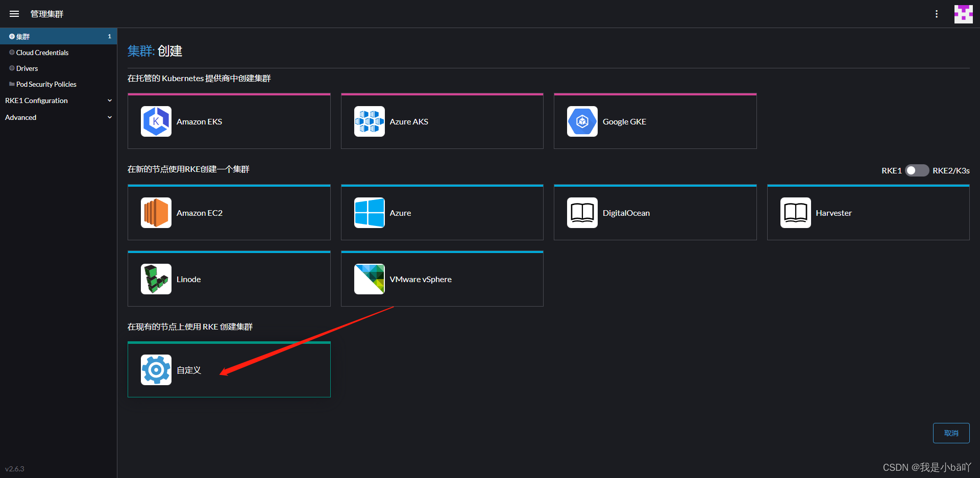Open the user avatar menu
This screenshot has height=478, width=980.
[963, 14]
